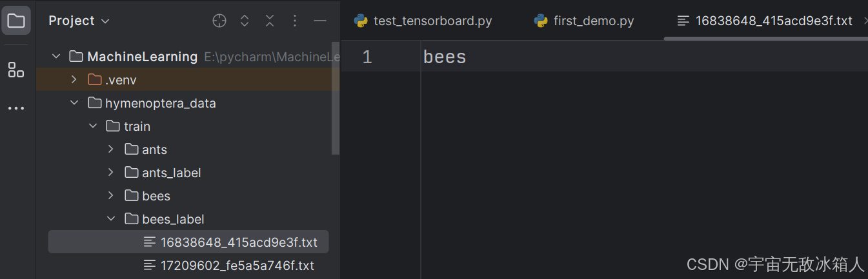This screenshot has height=279, width=868.
Task: Collapse the bees_label folder
Action: click(x=111, y=219)
